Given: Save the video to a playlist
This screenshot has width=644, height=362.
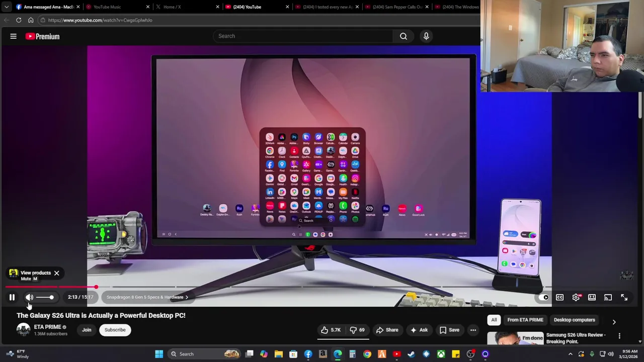Looking at the screenshot, I should tap(449, 330).
